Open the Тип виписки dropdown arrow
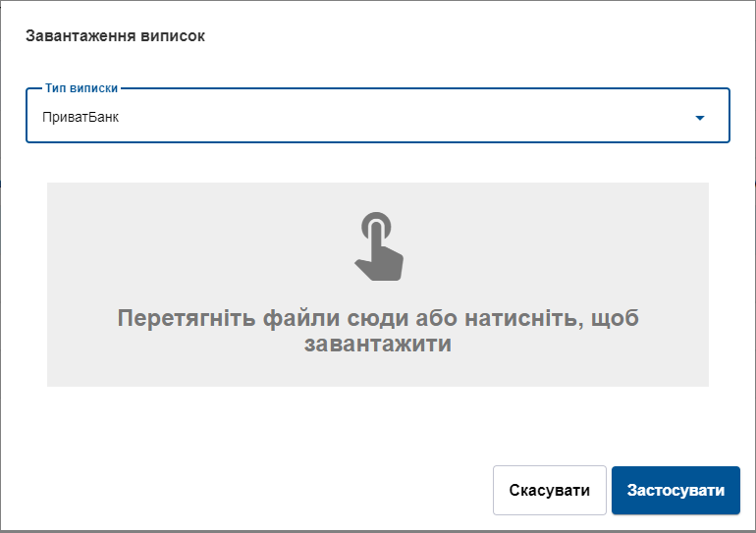 pos(700,118)
